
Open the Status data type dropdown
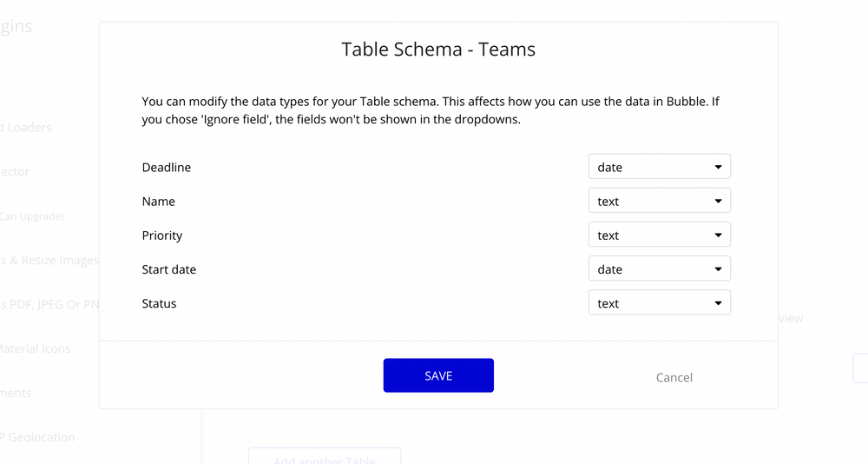pyautogui.click(x=660, y=302)
